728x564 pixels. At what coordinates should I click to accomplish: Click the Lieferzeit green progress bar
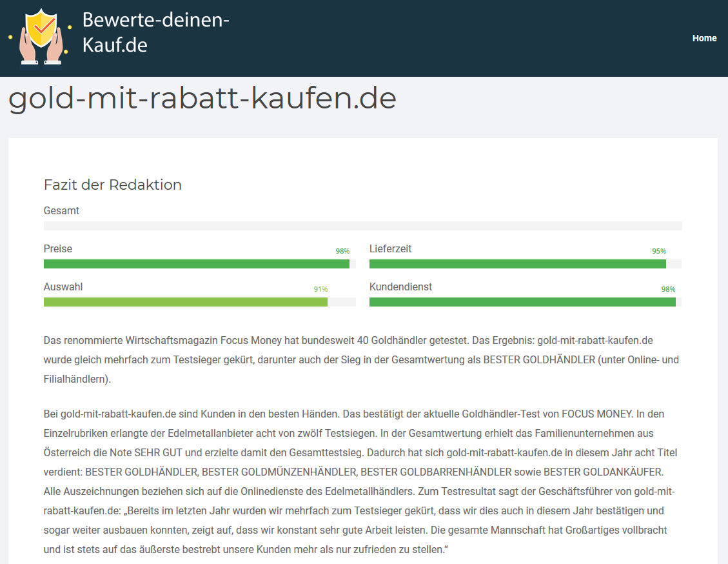coord(518,264)
